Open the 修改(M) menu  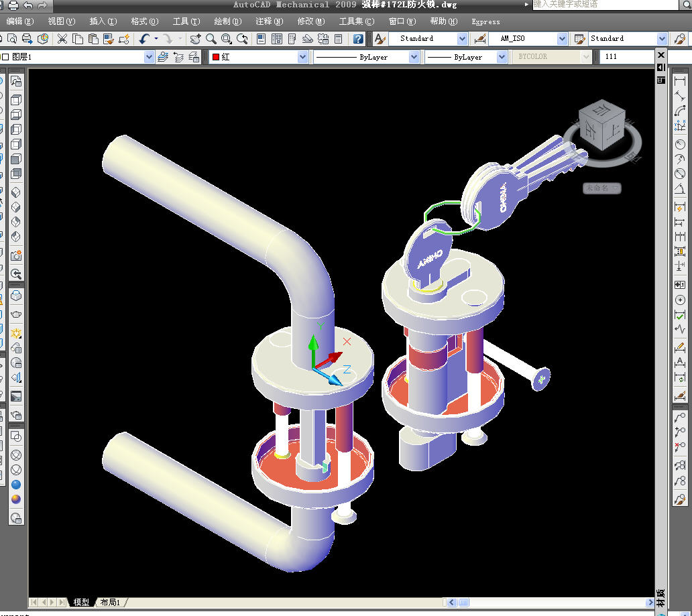[x=310, y=21]
